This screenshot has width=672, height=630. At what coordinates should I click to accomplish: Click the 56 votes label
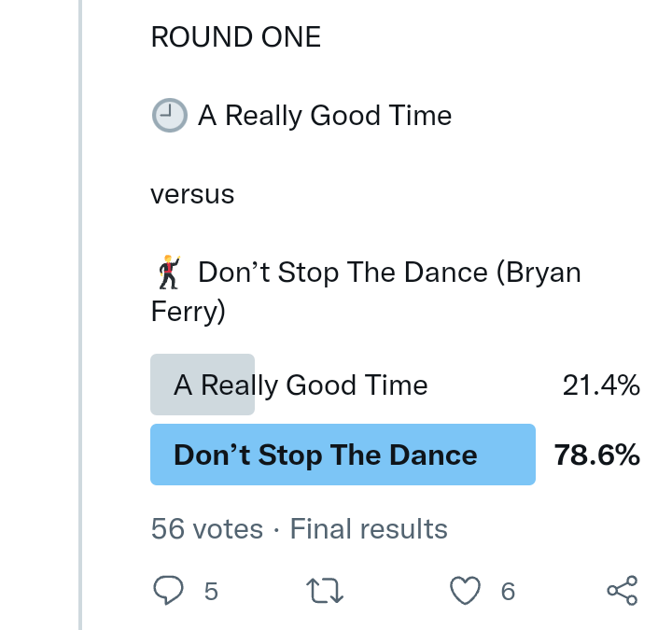206,529
